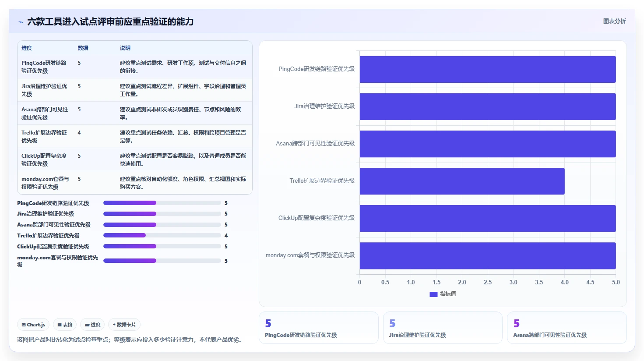The image size is (644, 361).
Task: Click the x-axis tick label 2.5
Action: 488,283
